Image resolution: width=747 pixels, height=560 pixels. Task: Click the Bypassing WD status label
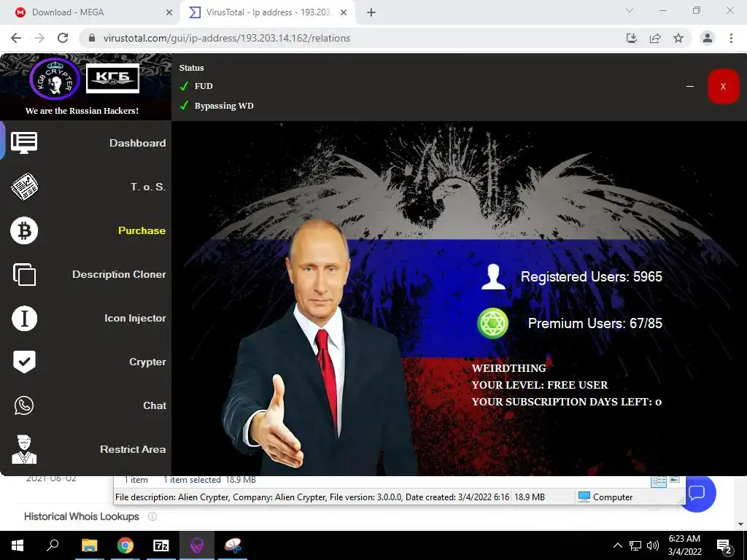click(224, 106)
